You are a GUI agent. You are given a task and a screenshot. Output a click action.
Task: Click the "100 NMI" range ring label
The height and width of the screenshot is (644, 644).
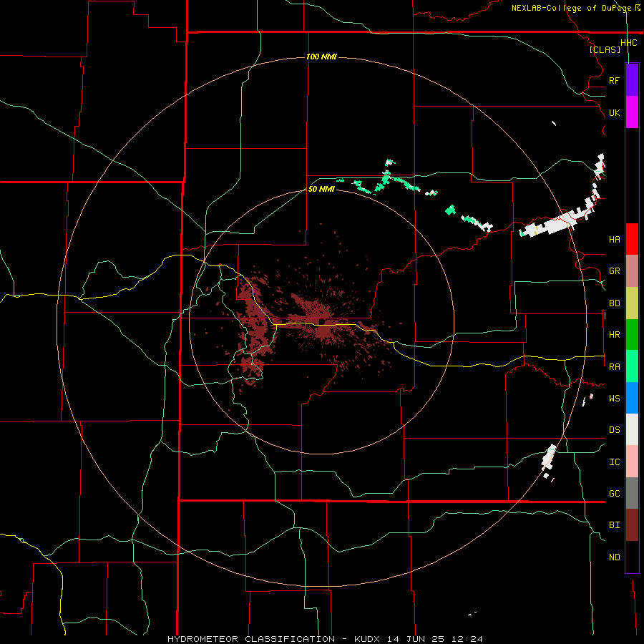321,57
